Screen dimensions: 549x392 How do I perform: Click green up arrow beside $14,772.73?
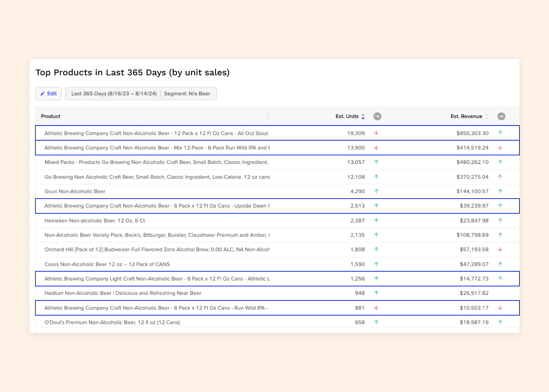click(500, 278)
